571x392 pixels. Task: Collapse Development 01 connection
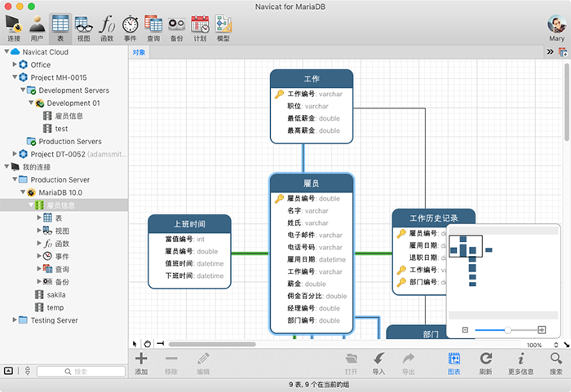31,103
